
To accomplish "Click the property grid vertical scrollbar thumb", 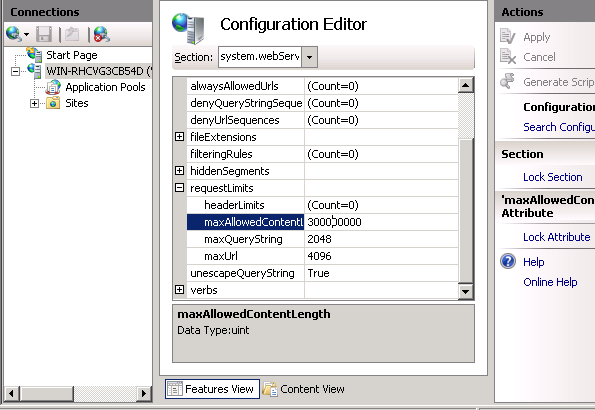I will (x=466, y=211).
